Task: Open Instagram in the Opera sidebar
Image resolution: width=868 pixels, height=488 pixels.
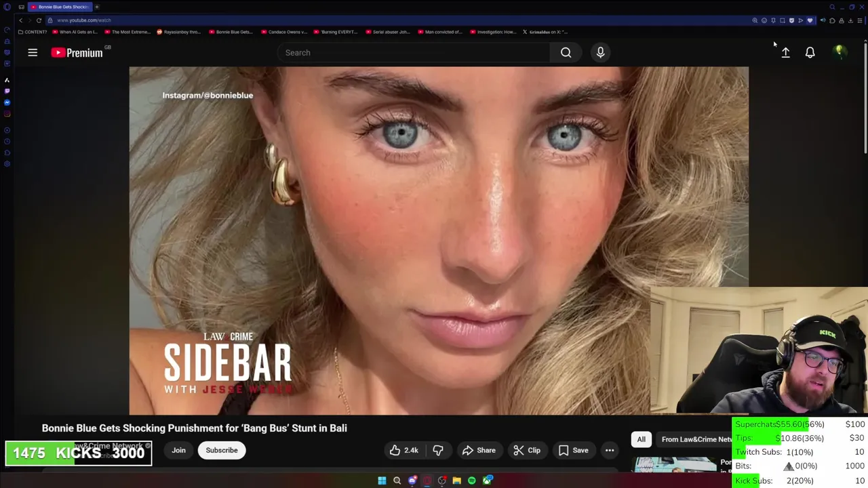Action: click(7, 114)
